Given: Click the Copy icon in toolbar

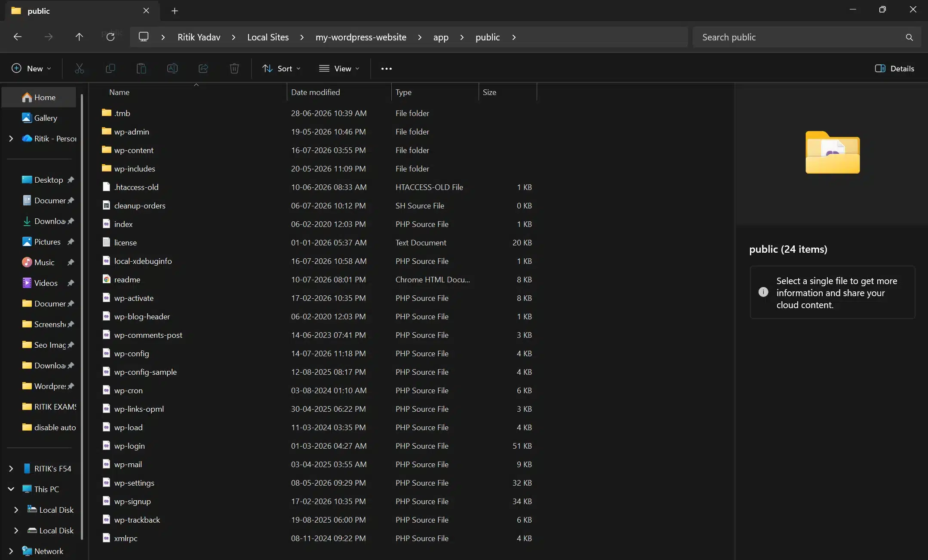Looking at the screenshot, I should tap(111, 68).
